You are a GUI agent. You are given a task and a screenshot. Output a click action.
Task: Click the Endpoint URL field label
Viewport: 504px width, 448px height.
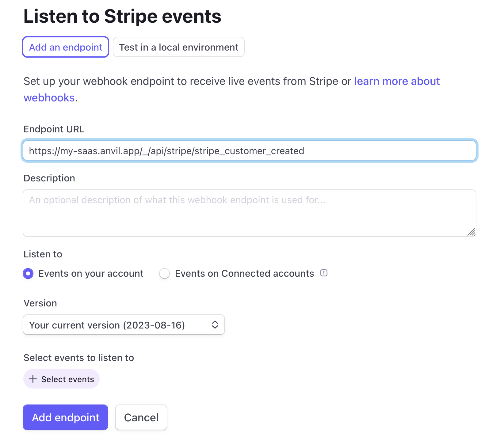click(x=54, y=129)
